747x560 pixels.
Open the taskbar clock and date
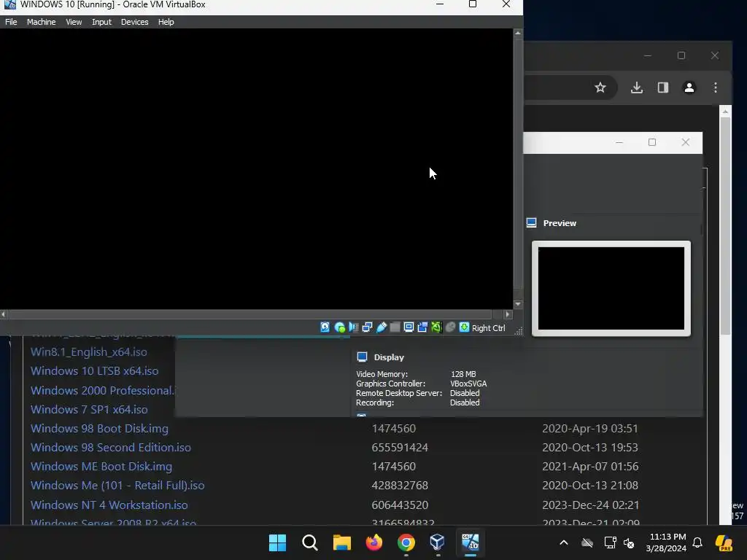point(667,542)
